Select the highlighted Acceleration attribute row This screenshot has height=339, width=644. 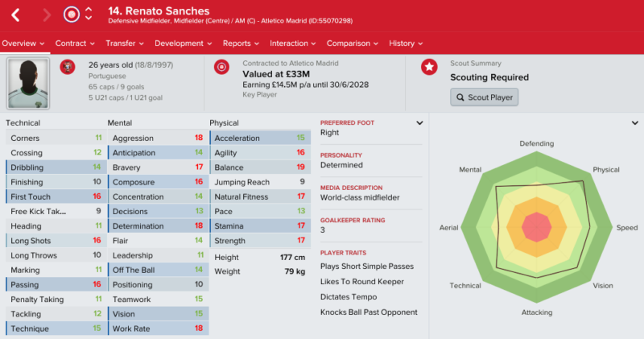pyautogui.click(x=260, y=138)
